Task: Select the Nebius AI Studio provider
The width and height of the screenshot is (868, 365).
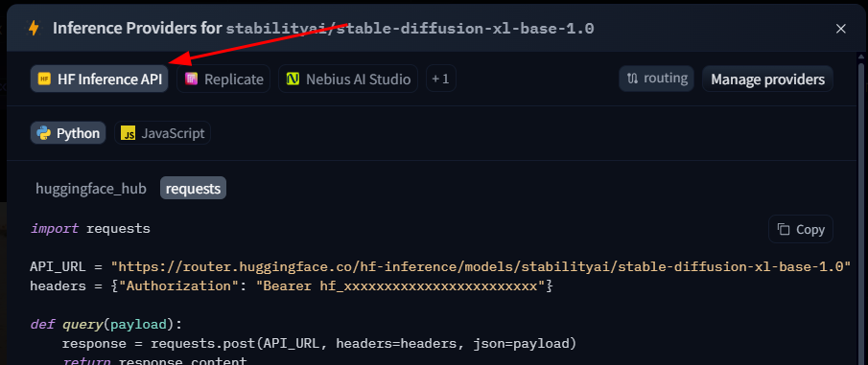Action: coord(348,80)
